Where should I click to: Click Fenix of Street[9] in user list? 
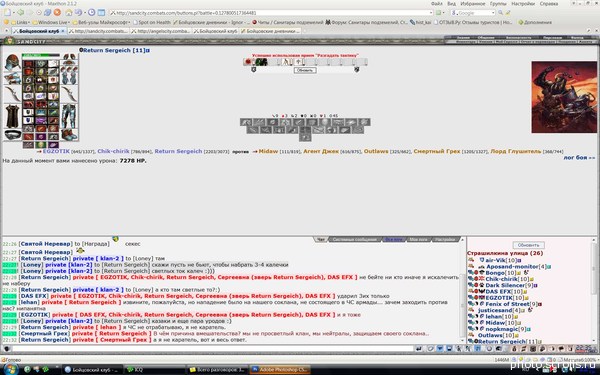point(511,304)
